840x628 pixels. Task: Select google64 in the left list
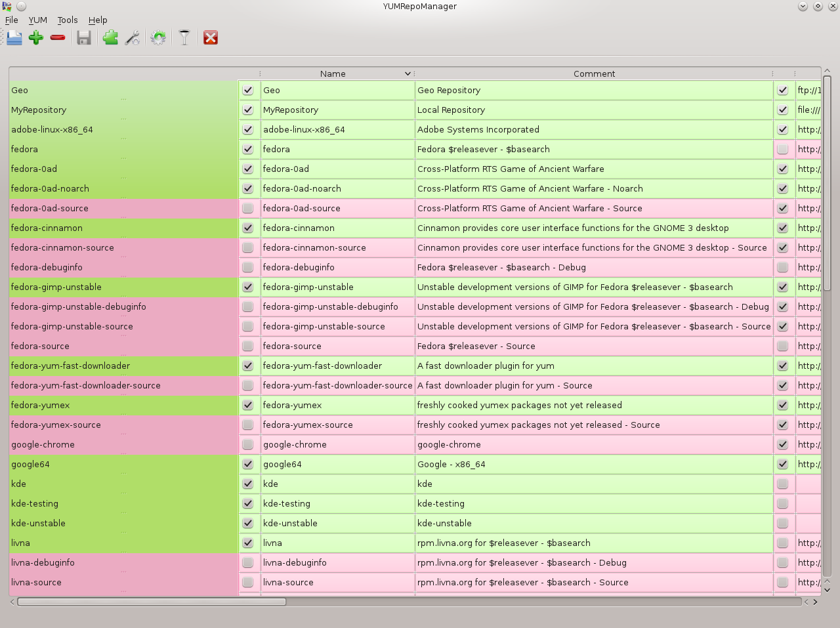(123, 464)
